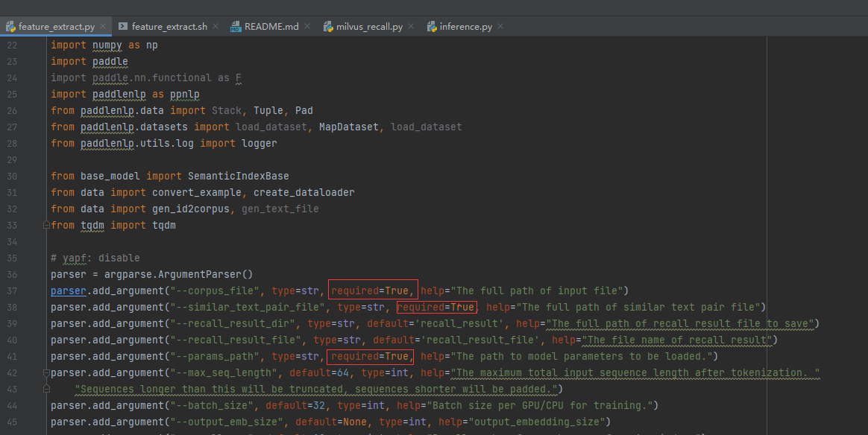Viewport: 868px width, 435px height.
Task: Expand the folded region marker at line 43
Action: click(45, 388)
